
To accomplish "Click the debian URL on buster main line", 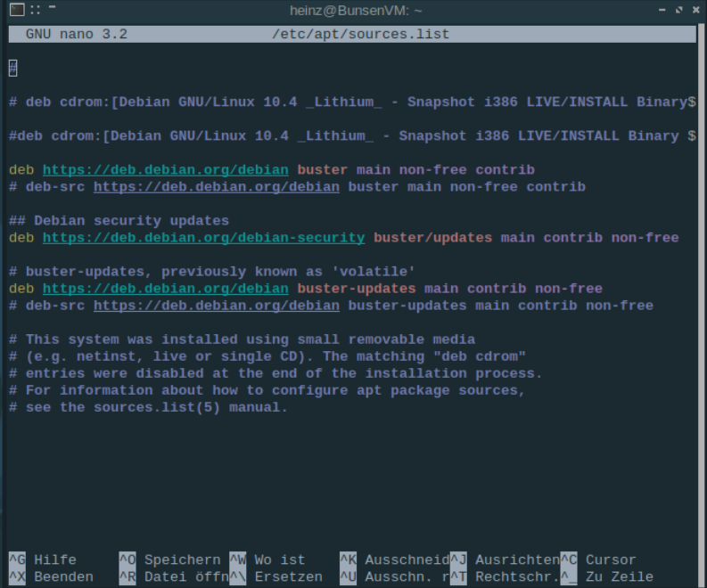I will (x=166, y=170).
